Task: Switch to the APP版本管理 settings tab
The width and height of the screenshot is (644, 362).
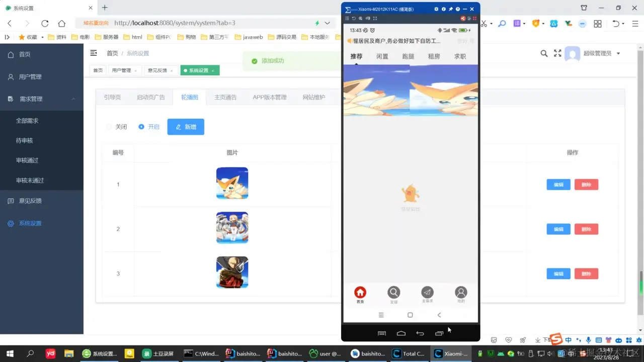Action: [270, 97]
